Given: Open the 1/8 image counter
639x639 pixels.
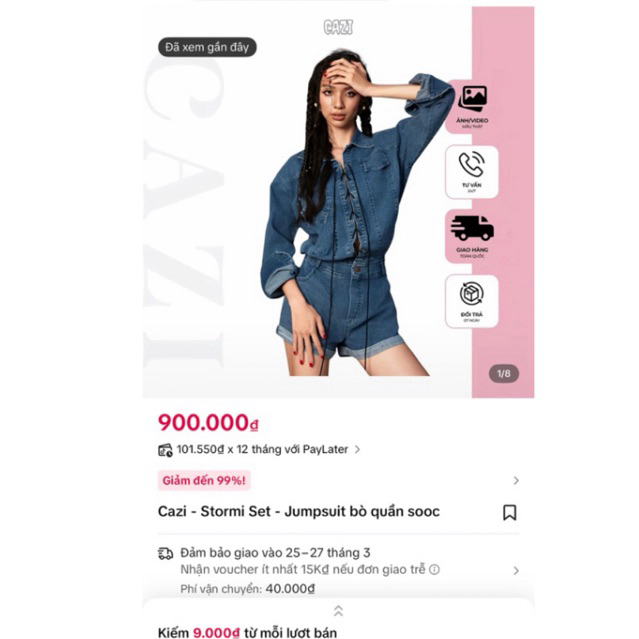Looking at the screenshot, I should (x=504, y=373).
